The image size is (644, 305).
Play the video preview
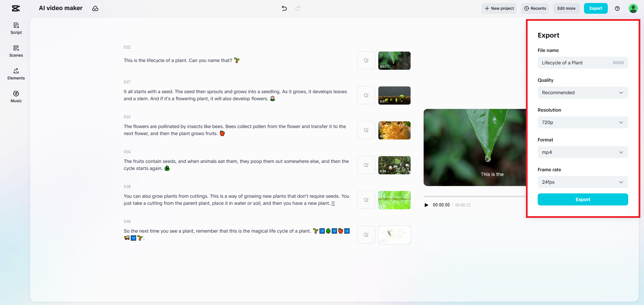coord(426,205)
